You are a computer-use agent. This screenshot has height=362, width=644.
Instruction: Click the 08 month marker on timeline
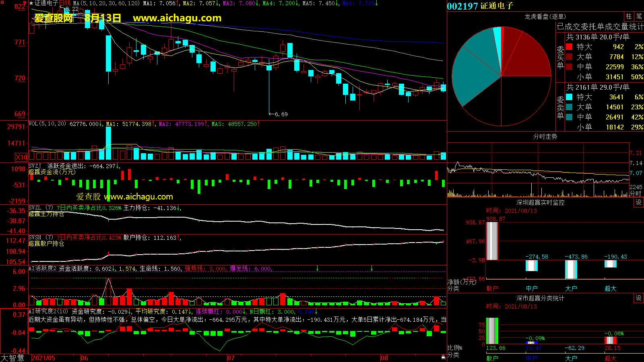384,358
